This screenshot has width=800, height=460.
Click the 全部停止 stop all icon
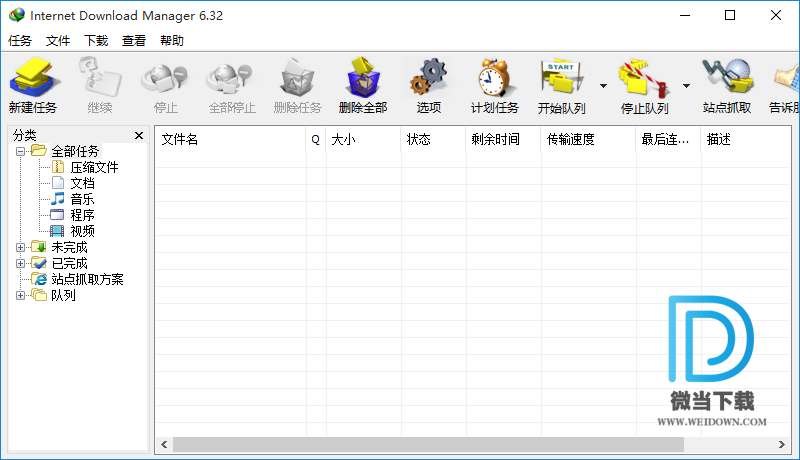[x=231, y=79]
